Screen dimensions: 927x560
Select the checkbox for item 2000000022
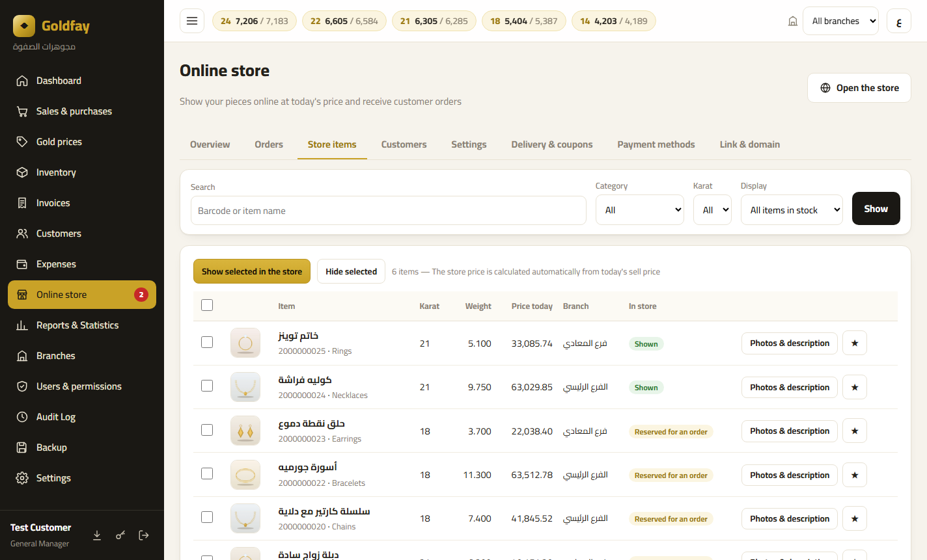(207, 473)
